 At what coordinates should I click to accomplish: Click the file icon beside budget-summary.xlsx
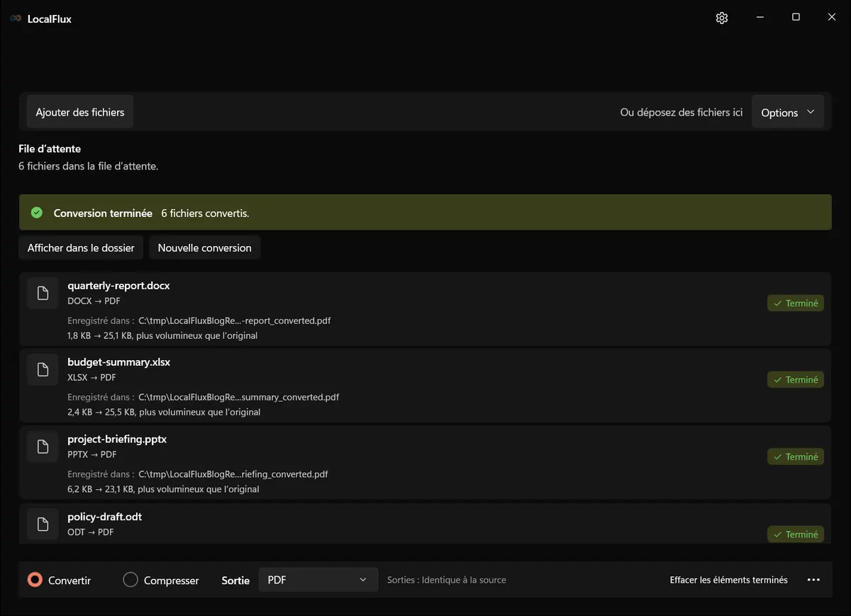(43, 369)
